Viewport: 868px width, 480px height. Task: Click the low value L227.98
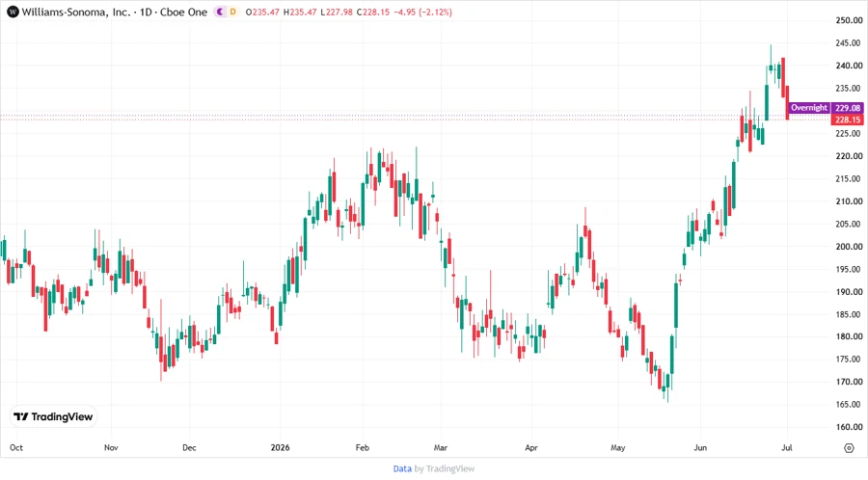[x=337, y=12]
